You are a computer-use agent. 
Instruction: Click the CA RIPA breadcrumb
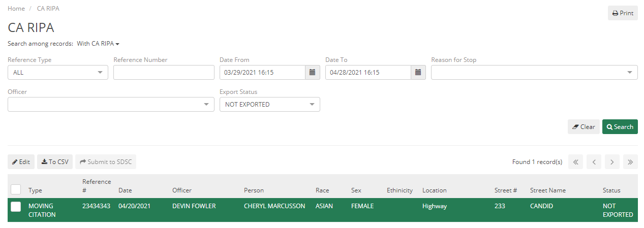48,9
